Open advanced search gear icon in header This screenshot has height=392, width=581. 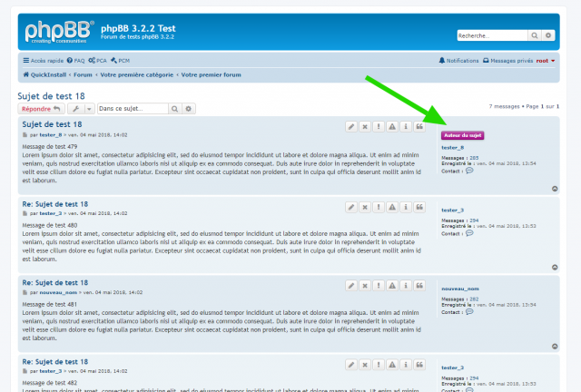(547, 34)
